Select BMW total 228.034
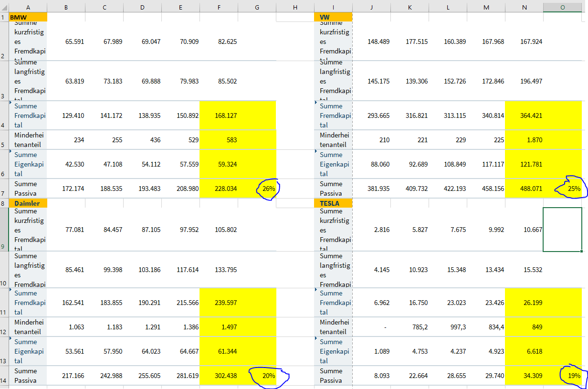Screen dimensions: 588x389 point(219,189)
